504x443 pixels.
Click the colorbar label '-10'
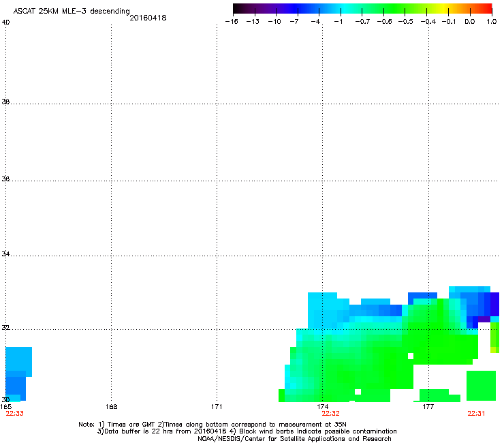(x=274, y=22)
